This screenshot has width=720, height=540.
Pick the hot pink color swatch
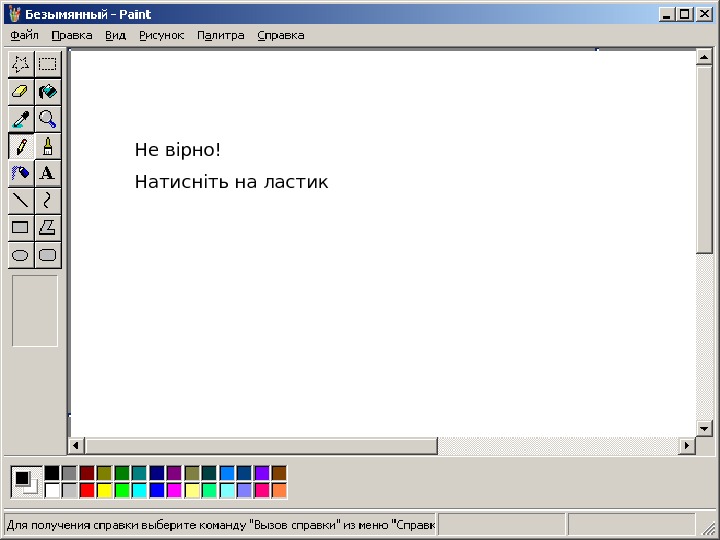(261, 490)
